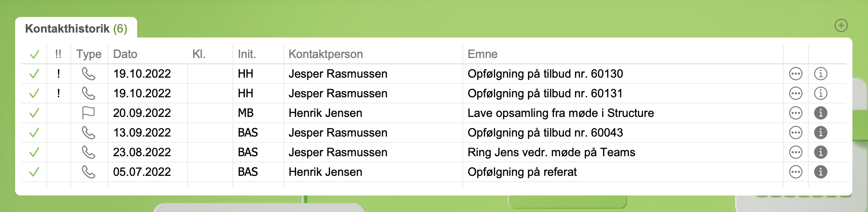
Task: Show info for tilbud nr. 60043 row
Action: 820,133
